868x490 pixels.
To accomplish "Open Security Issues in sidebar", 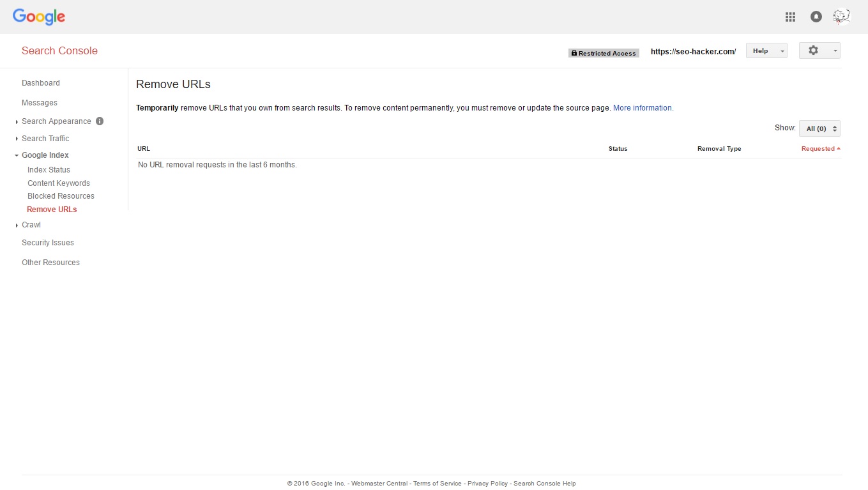I will 48,243.
